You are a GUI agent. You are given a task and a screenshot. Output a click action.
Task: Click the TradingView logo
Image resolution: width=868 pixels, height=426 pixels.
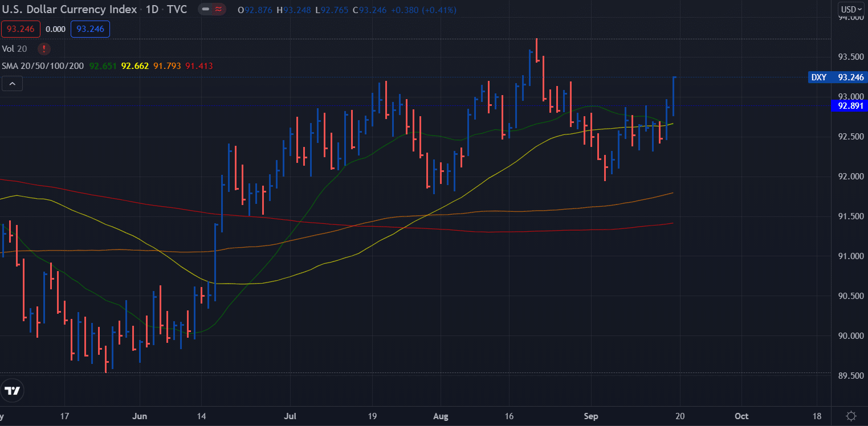[13, 391]
